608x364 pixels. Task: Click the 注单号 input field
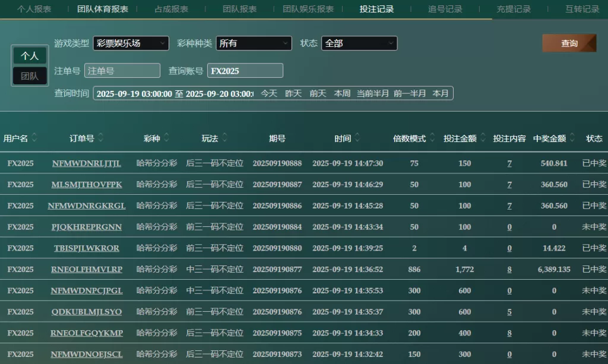pos(122,71)
